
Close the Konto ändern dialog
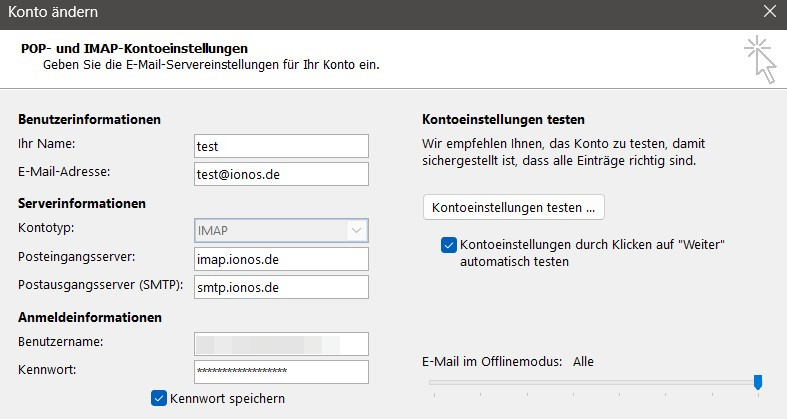[x=769, y=11]
